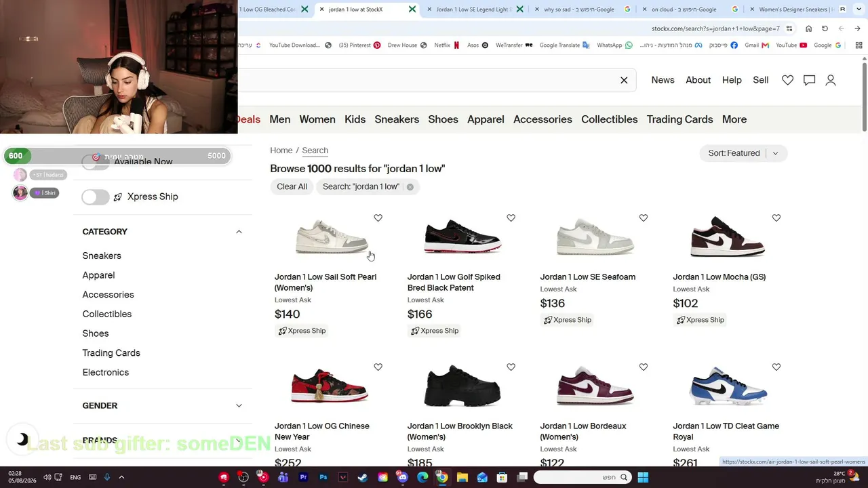Open Discord from the taskbar

[x=403, y=477]
